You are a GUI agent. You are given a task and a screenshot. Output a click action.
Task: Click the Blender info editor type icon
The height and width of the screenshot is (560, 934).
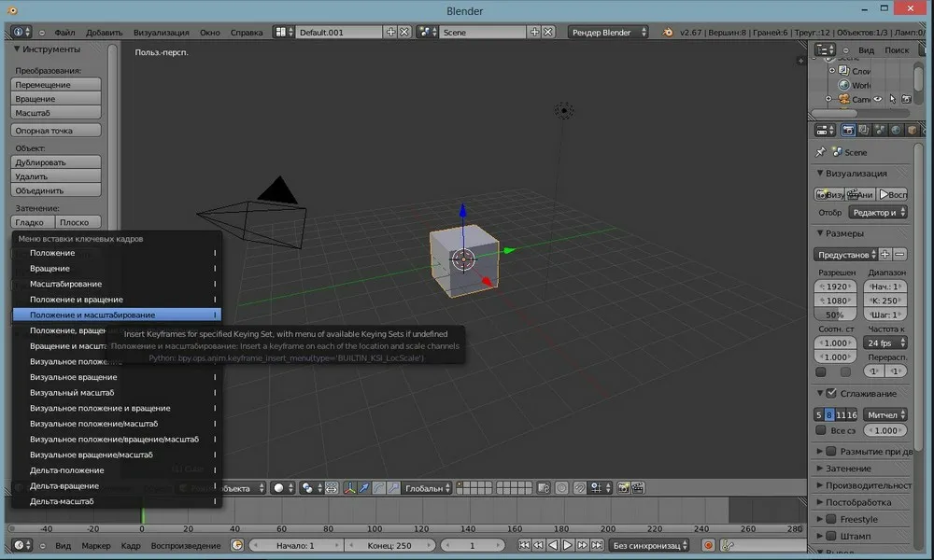click(21, 32)
